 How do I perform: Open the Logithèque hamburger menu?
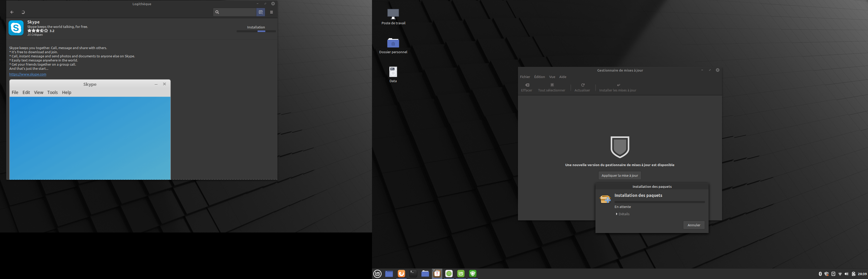point(271,12)
